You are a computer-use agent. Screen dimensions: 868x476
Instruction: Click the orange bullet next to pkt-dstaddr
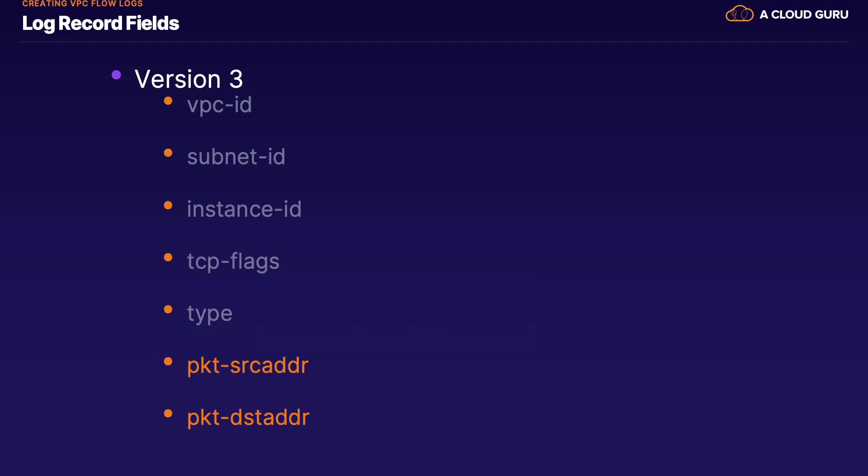[168, 414]
